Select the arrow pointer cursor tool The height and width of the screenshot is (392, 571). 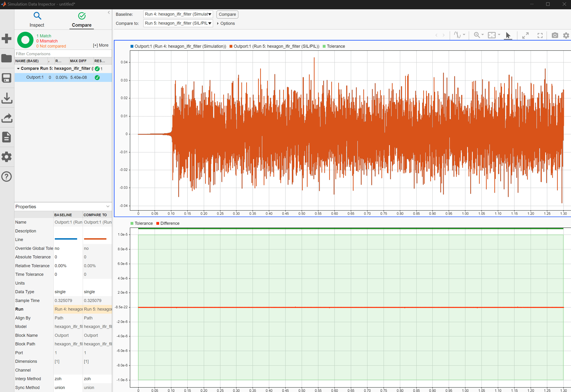coord(508,35)
